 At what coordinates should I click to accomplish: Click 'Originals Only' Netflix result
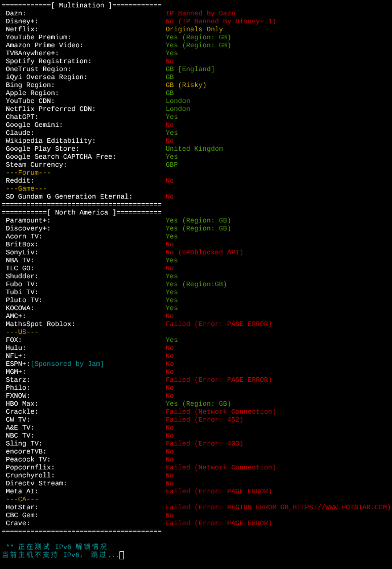(194, 30)
